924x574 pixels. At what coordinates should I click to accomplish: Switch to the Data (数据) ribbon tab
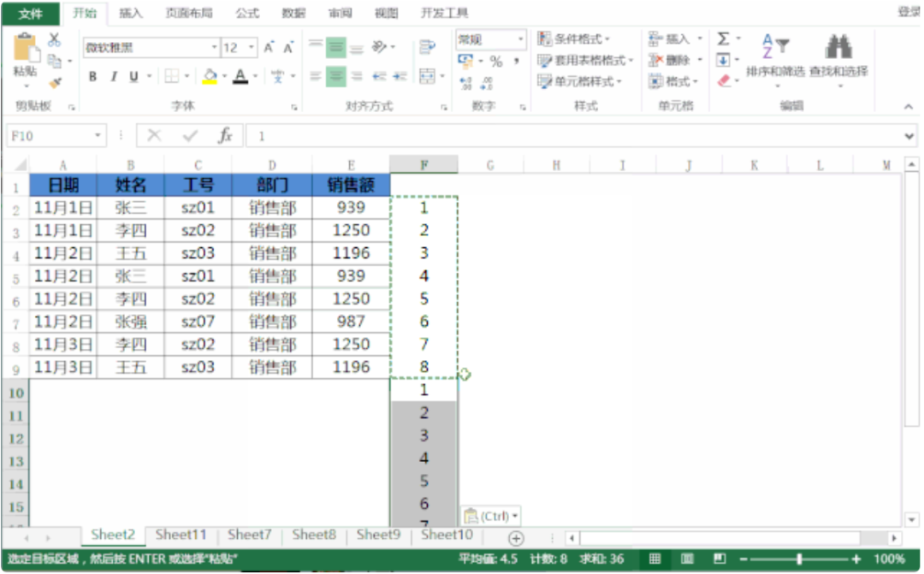293,12
